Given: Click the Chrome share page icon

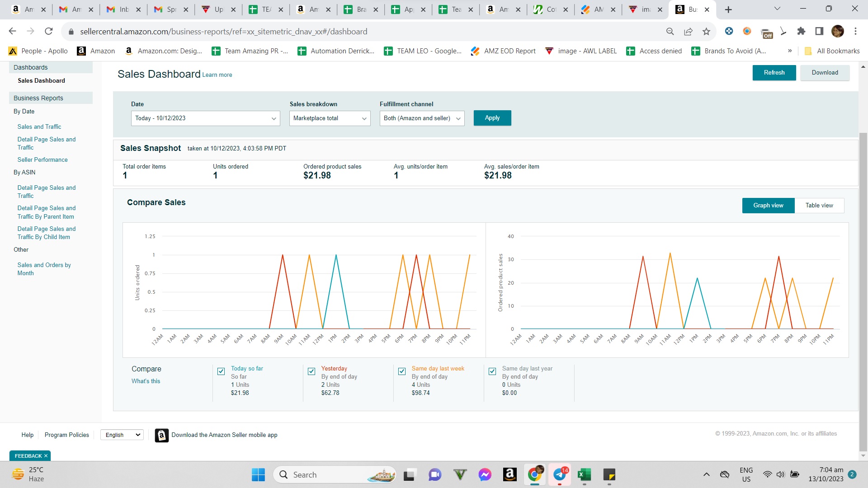Looking at the screenshot, I should 688,31.
